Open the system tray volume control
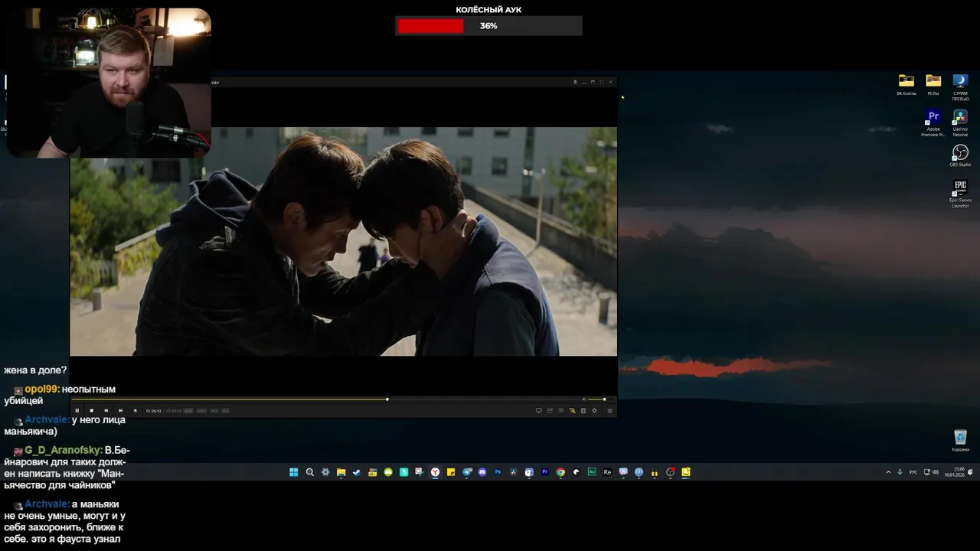Image resolution: width=980 pixels, height=551 pixels. point(936,472)
